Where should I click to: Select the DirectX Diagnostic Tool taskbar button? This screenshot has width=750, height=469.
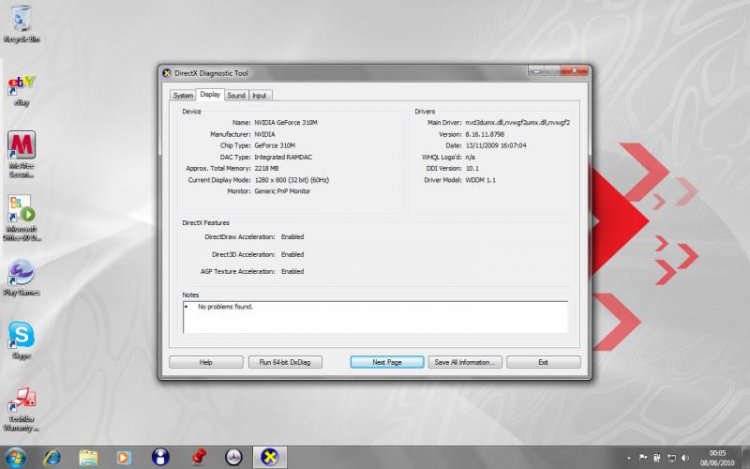[268, 456]
